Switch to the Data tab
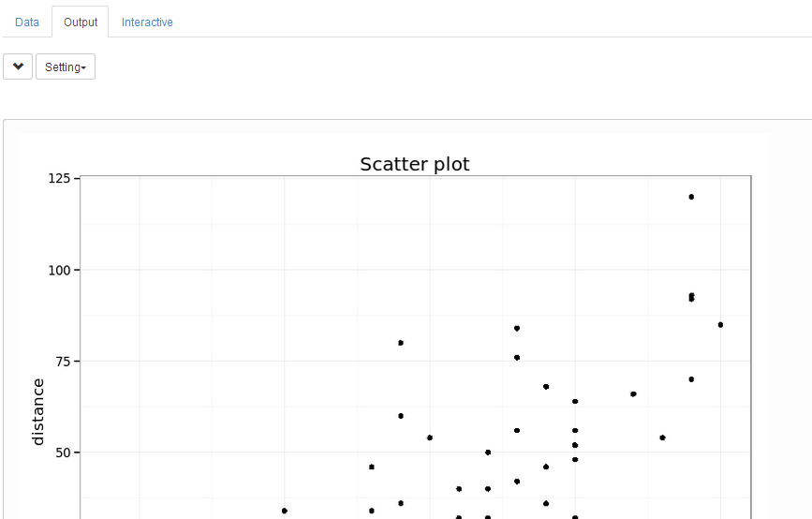The width and height of the screenshot is (812, 519). click(x=27, y=22)
